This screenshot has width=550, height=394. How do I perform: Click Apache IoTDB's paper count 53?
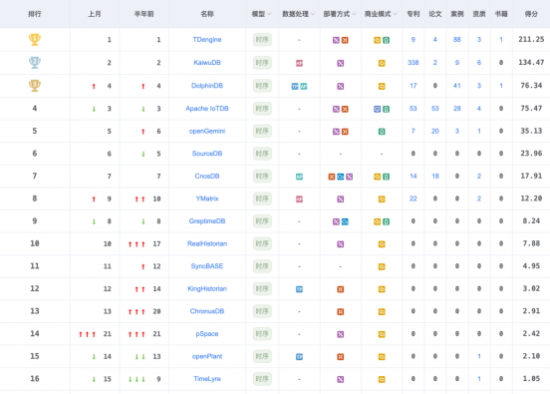click(x=435, y=108)
